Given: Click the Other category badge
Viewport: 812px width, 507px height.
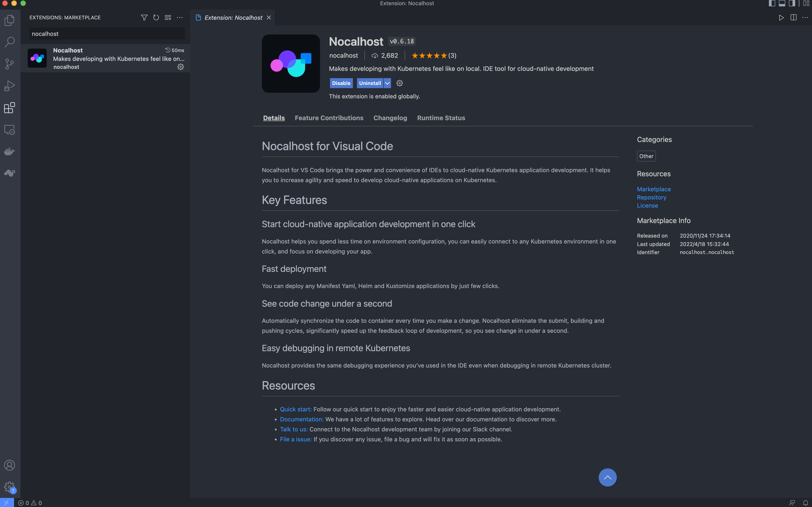Looking at the screenshot, I should 646,156.
